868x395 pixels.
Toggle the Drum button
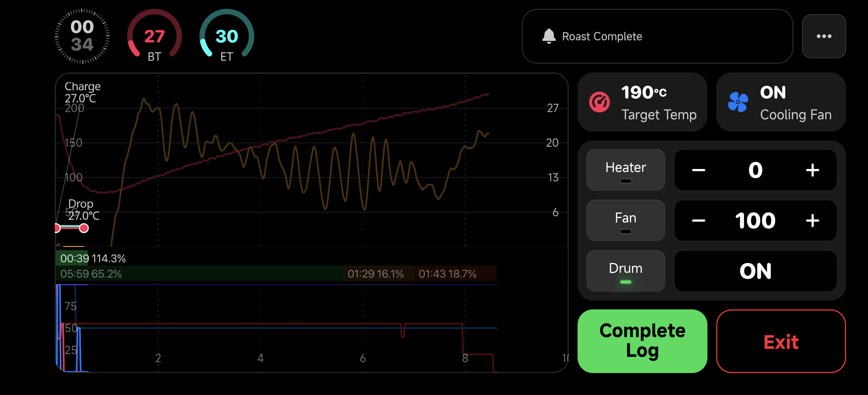pyautogui.click(x=625, y=271)
